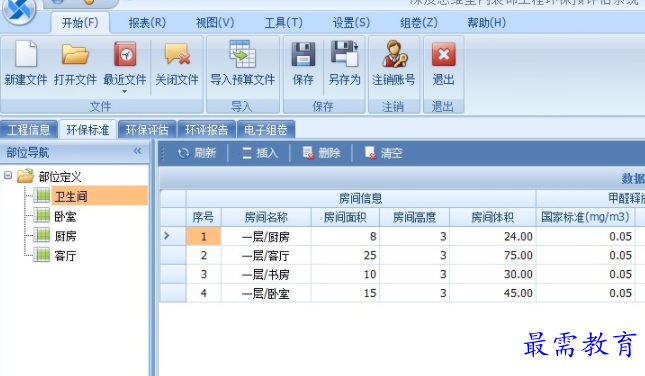Viewport: 645px width, 376px height.
Task: Click the 另存为 save-as icon
Action: (x=344, y=54)
